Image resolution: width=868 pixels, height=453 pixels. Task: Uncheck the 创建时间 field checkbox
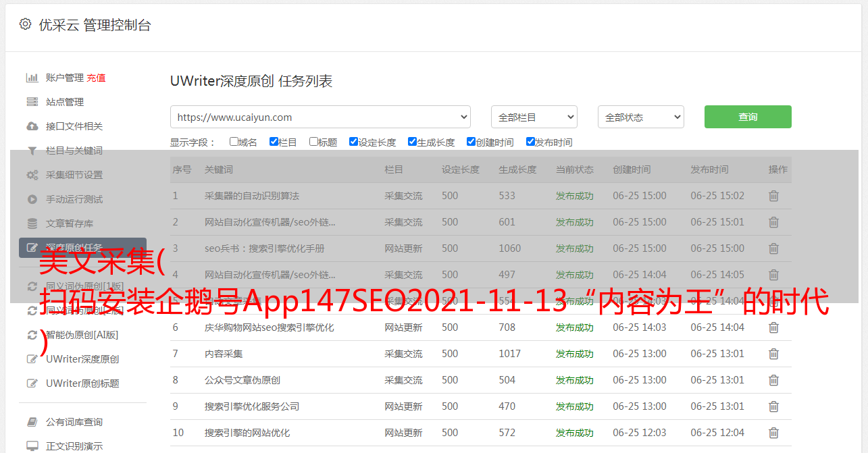471,142
